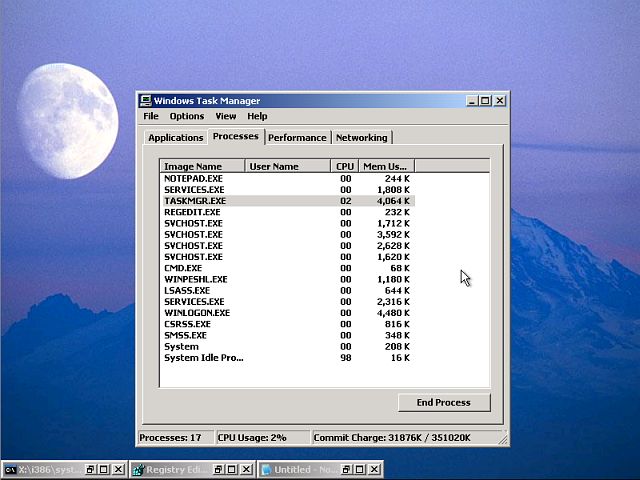Select the REGEDIT.EXE process row

coord(288,212)
